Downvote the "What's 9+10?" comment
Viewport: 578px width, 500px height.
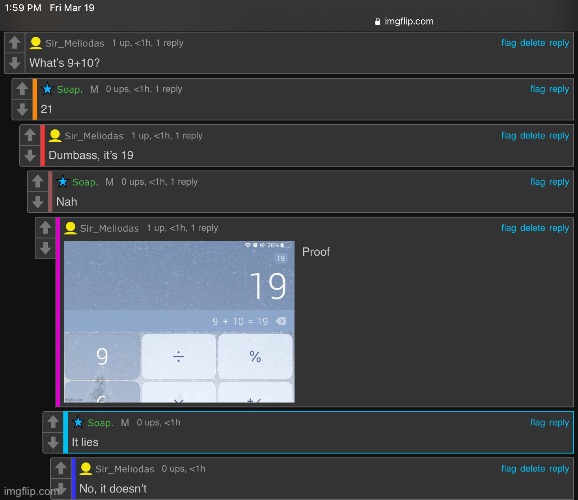pos(15,63)
